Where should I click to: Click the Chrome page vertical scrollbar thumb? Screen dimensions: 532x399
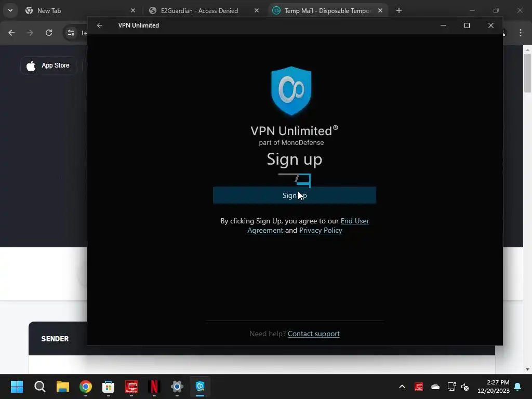coord(527,73)
